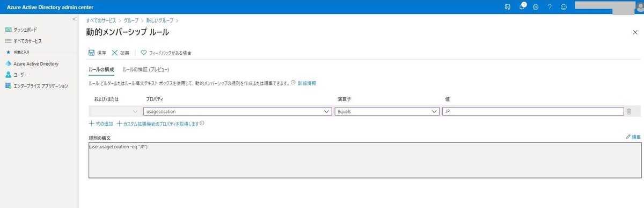Open the directory and subscription filter icon
This screenshot has height=208, width=644.
[508, 7]
